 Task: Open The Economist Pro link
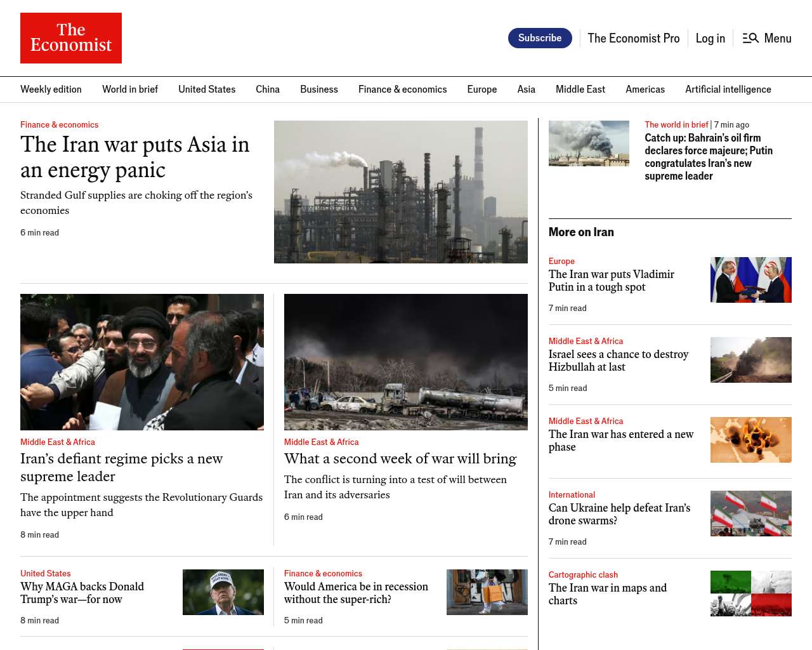coord(633,38)
